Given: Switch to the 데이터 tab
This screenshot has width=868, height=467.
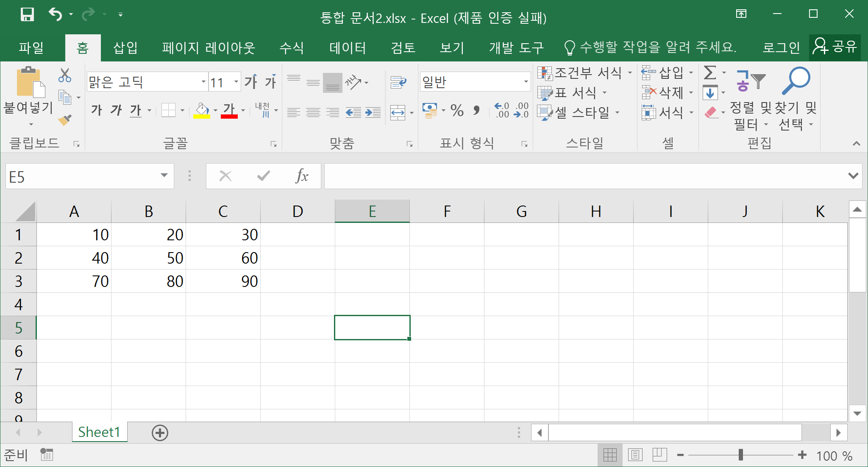Looking at the screenshot, I should [348, 47].
